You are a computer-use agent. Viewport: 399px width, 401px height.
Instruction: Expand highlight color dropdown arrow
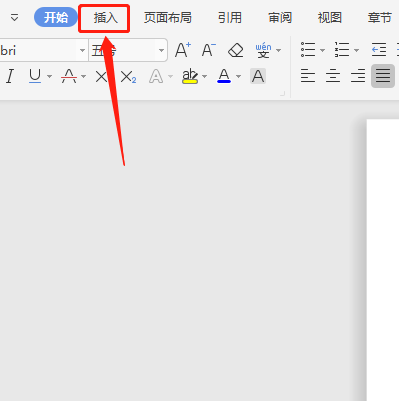click(x=205, y=77)
